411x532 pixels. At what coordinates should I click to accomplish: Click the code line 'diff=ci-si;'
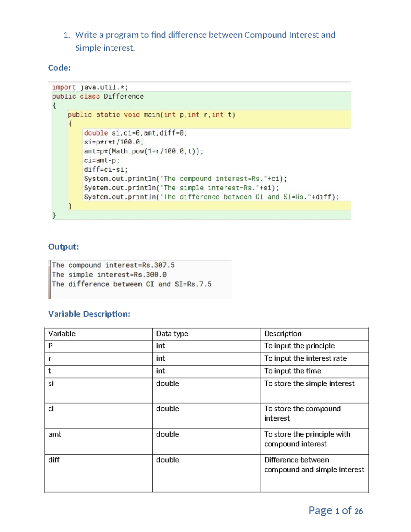click(106, 170)
